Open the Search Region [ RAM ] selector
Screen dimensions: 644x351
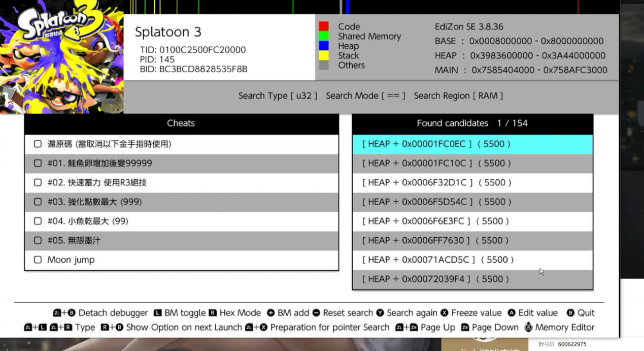[458, 95]
